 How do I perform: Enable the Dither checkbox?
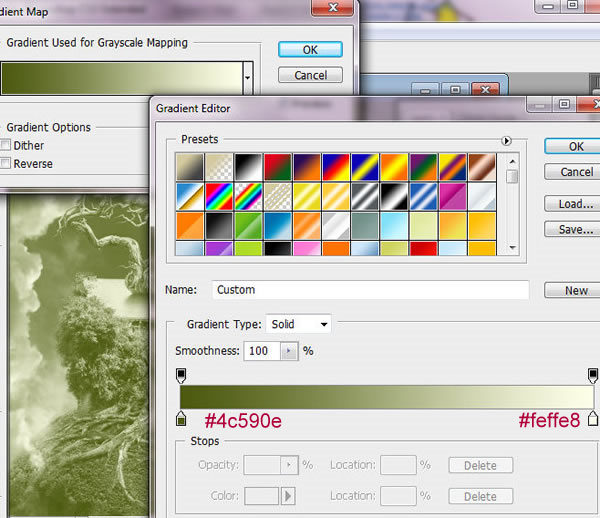5,145
